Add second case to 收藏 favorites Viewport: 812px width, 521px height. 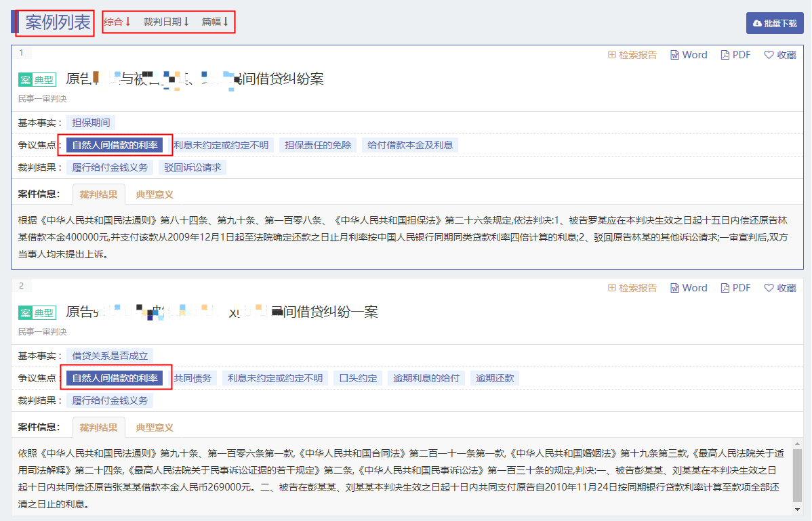(780, 288)
